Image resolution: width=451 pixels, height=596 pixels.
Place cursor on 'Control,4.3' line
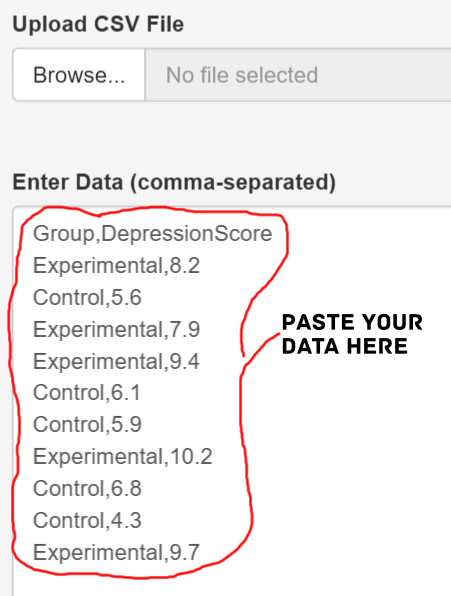(87, 520)
